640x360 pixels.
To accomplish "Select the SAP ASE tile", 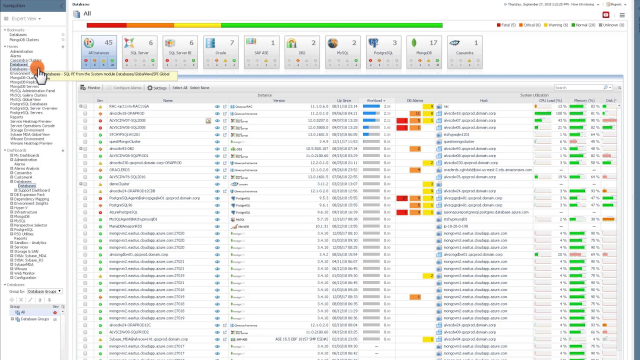I will [262, 52].
